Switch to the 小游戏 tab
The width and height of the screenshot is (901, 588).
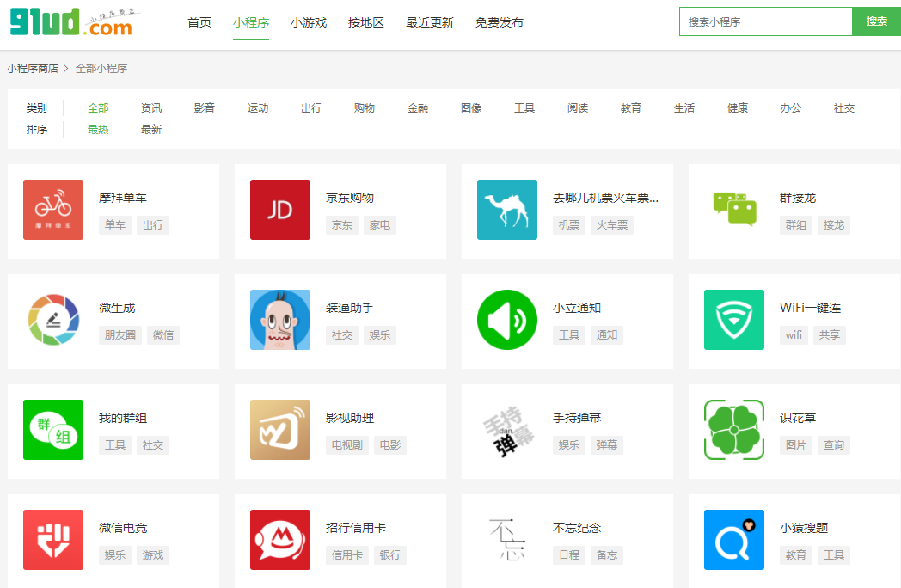[x=309, y=22]
